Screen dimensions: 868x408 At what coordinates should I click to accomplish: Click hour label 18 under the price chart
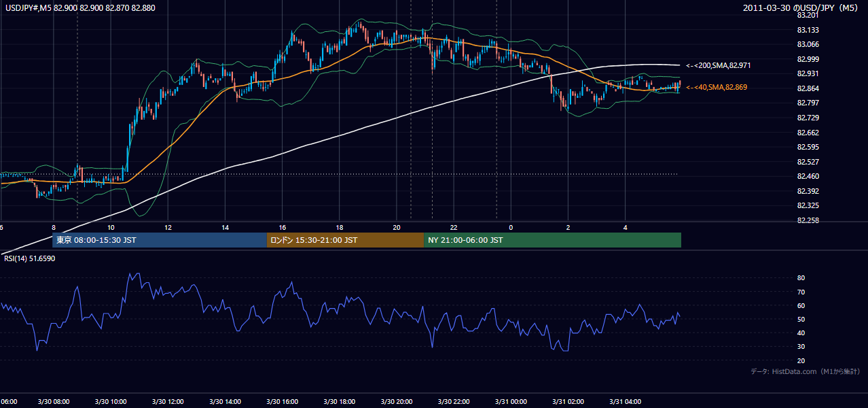[x=339, y=228]
